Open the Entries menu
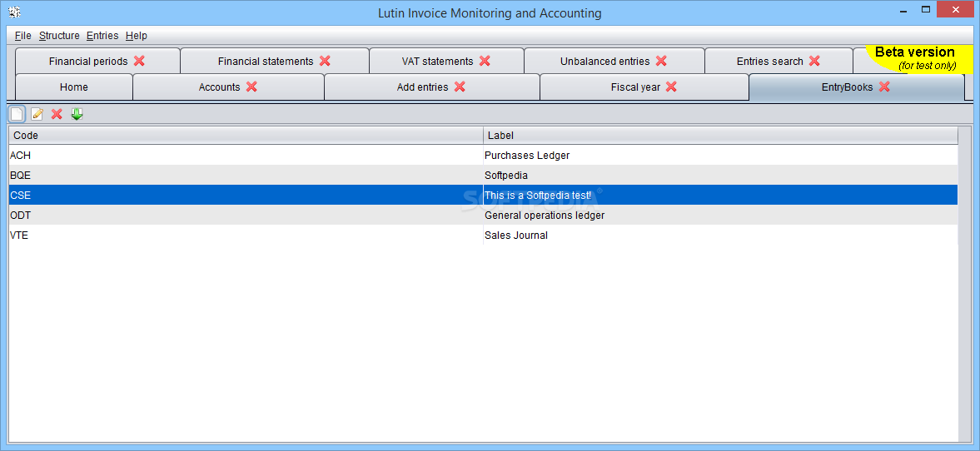The width and height of the screenshot is (980, 451). (102, 36)
